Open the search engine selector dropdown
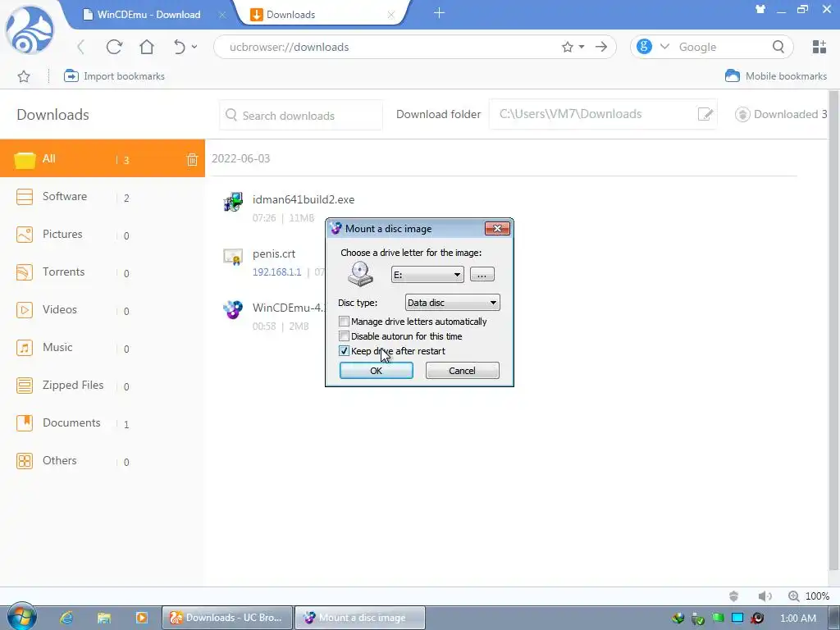 coord(664,47)
